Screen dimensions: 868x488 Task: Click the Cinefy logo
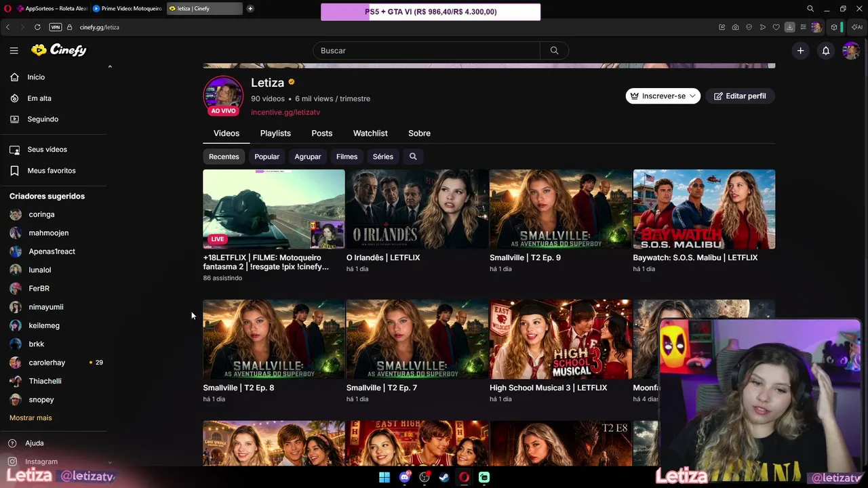(59, 50)
